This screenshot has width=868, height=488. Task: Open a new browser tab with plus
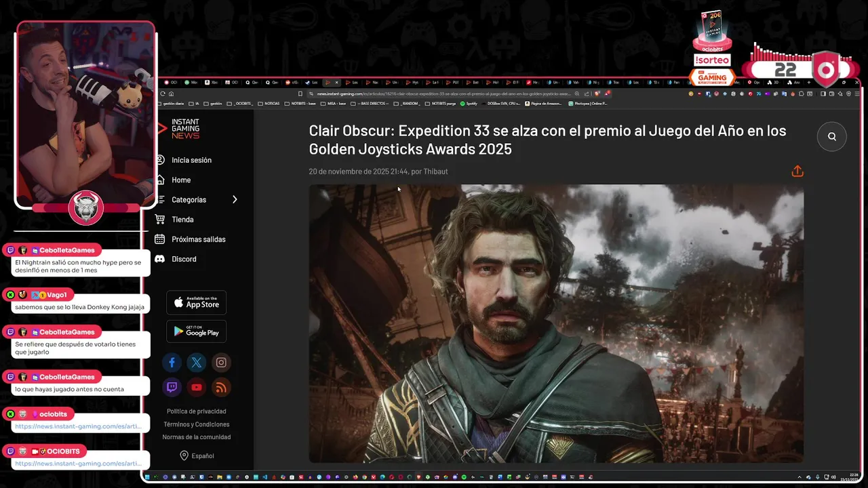pos(808,82)
